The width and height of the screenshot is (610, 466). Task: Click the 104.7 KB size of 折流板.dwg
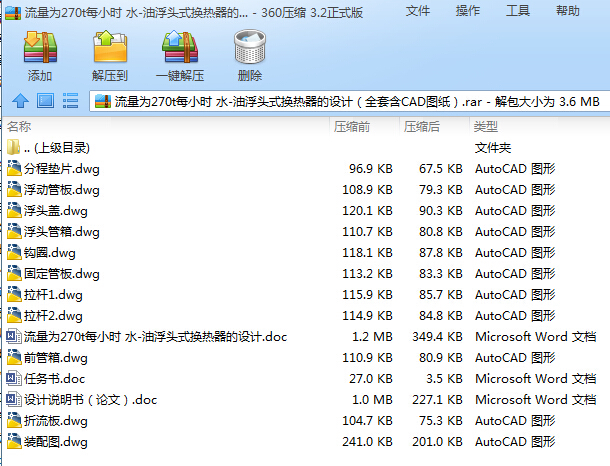point(367,421)
